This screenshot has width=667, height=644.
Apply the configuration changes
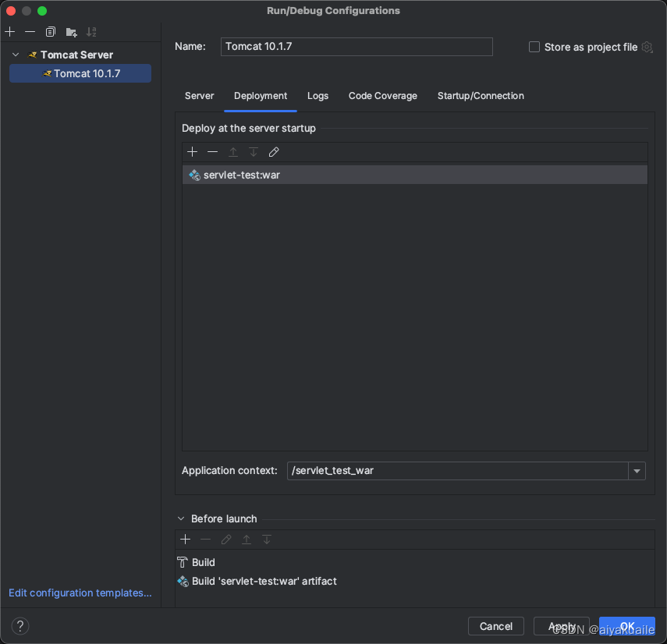pyautogui.click(x=562, y=626)
